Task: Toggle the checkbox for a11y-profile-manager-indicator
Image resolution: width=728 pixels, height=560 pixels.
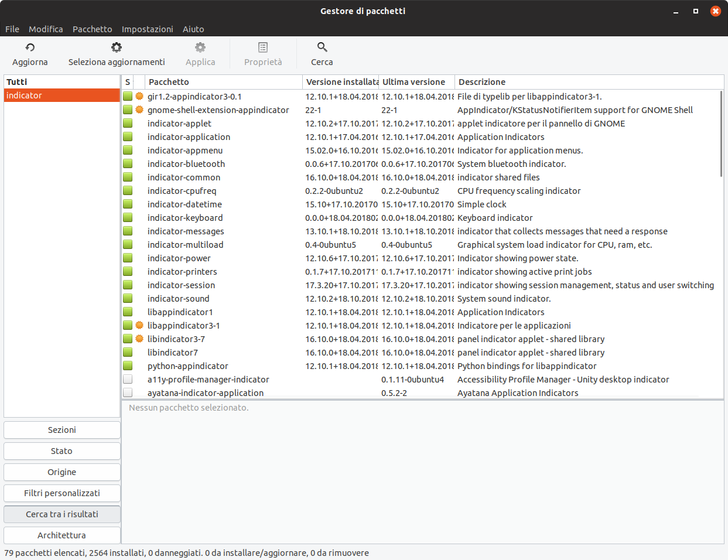Action: [x=127, y=379]
